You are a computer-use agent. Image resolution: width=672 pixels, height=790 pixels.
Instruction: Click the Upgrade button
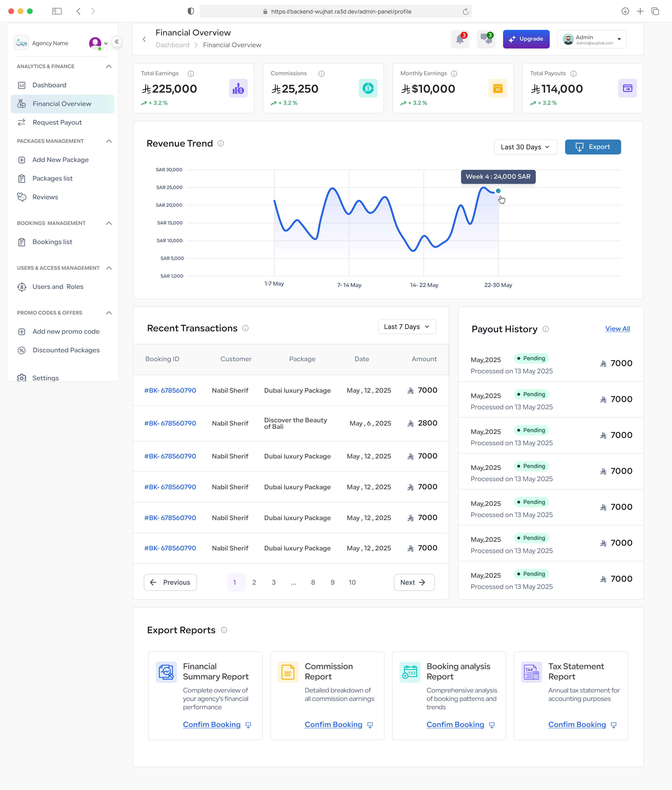(x=526, y=39)
